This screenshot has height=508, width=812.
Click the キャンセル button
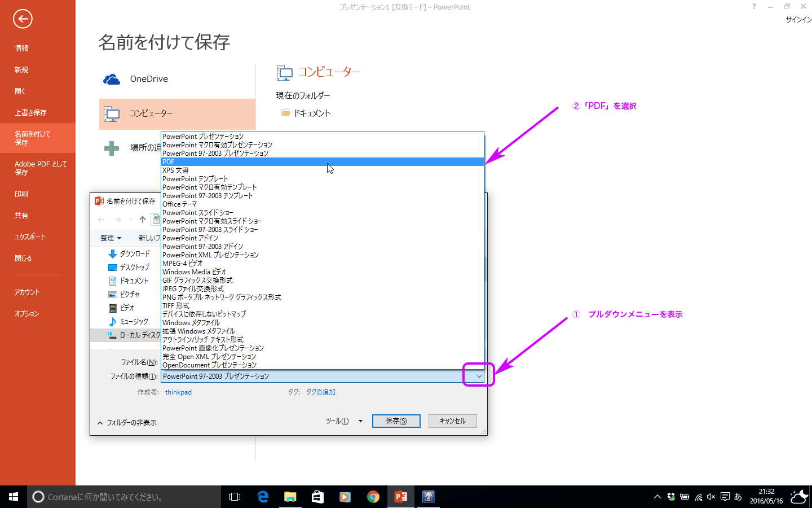(453, 421)
